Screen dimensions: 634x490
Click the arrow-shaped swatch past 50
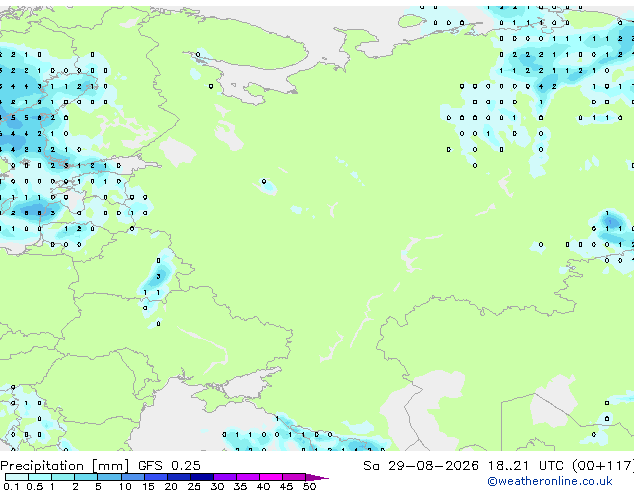(x=315, y=477)
